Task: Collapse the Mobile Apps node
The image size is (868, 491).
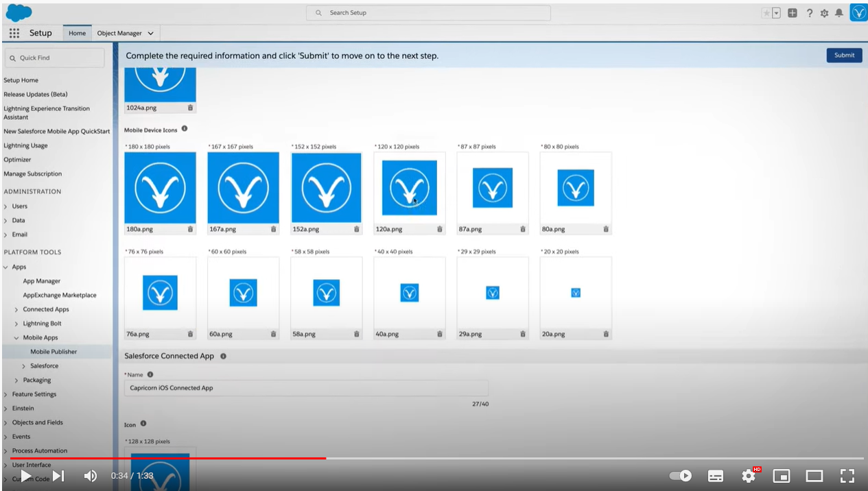Action: [x=17, y=337]
